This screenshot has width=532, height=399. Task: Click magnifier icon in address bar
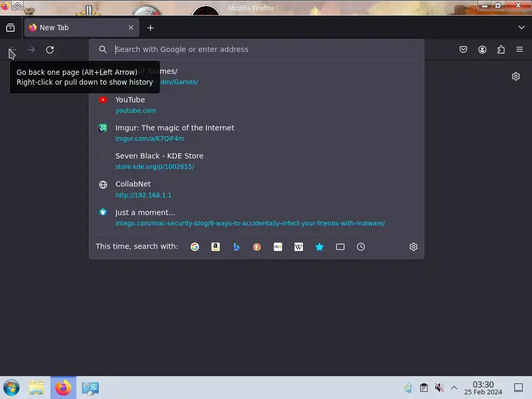(x=103, y=49)
